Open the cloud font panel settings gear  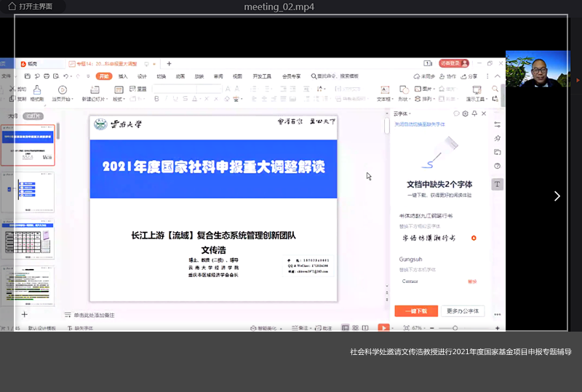point(465,113)
